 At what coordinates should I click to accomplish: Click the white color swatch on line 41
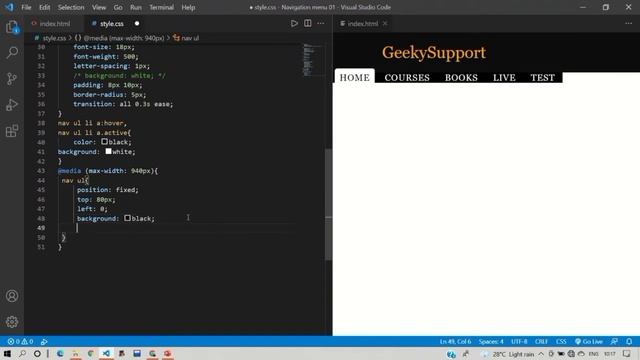click(x=108, y=151)
